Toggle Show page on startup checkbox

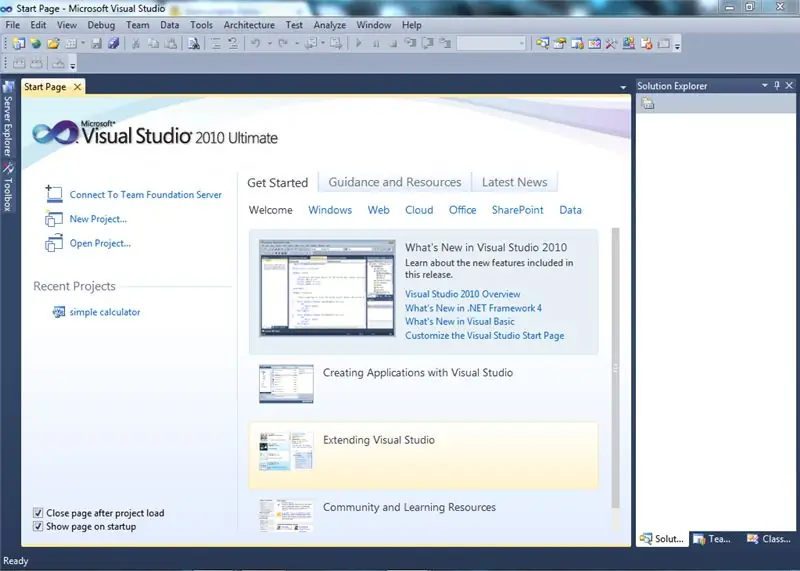click(38, 526)
